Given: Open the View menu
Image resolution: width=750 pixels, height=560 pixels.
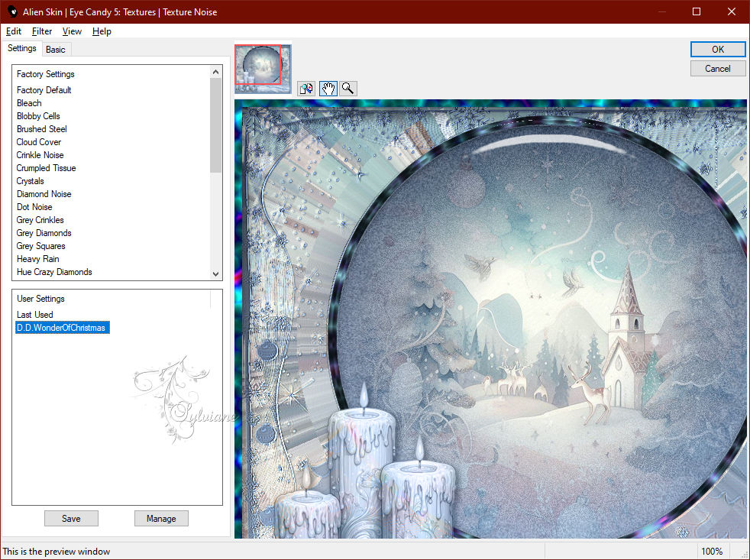Looking at the screenshot, I should [x=72, y=31].
